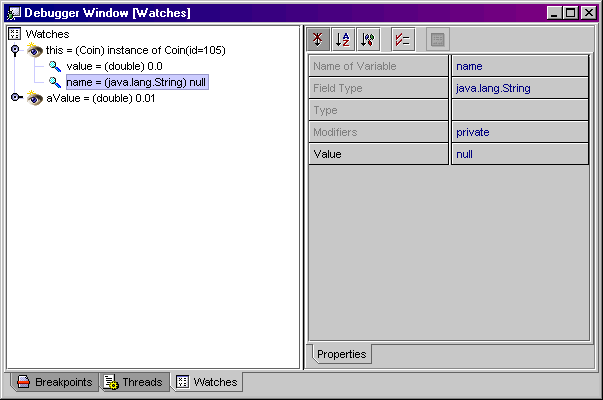Viewport: 603px width, 400px height.
Task: Select the Watches root tree node
Action: pyautogui.click(x=47, y=34)
